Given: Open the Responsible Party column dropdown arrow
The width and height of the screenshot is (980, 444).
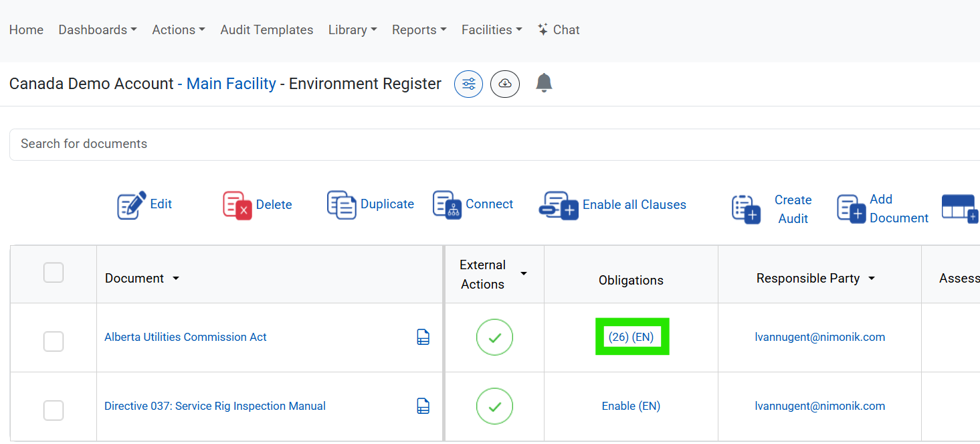Looking at the screenshot, I should [x=872, y=279].
